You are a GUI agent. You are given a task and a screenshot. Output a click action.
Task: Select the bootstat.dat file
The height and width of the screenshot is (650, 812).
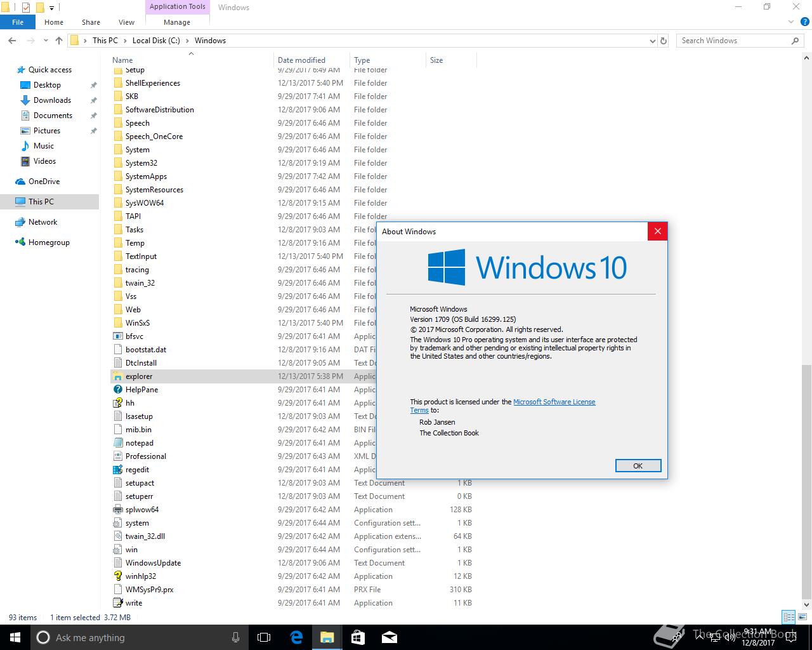146,350
